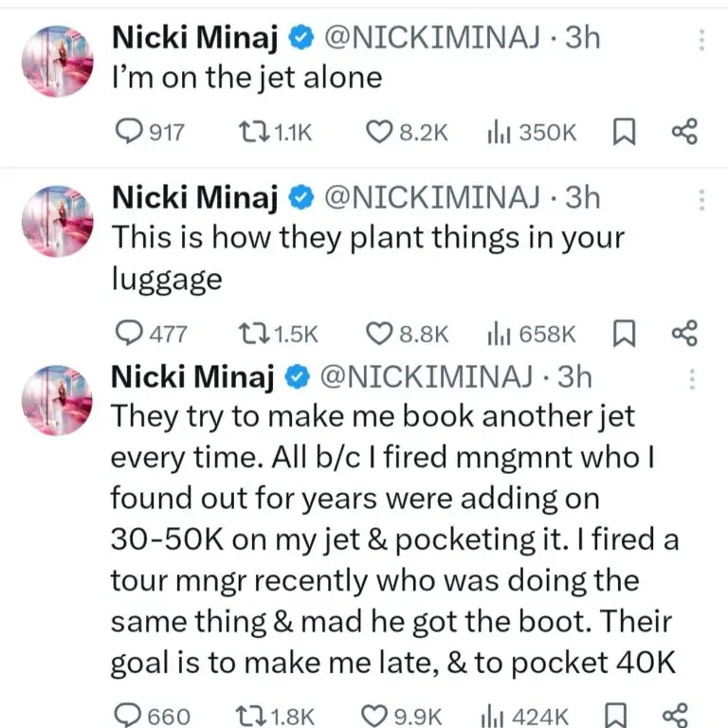Viewport: 728px width, 728px height.
Task: Open @NICKIMINAJ handle on the luggage tweet
Action: coord(433,196)
